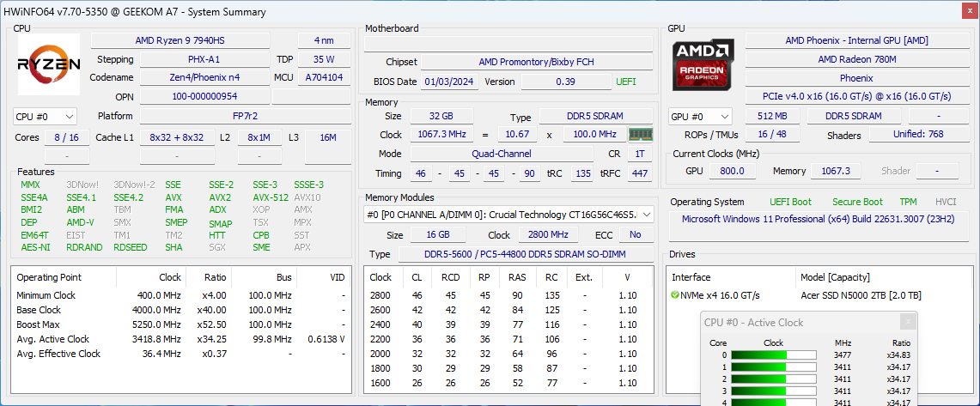Viewport: 980px width, 406px height.
Task: Click the module 2800 MHz clock field
Action: click(x=550, y=235)
